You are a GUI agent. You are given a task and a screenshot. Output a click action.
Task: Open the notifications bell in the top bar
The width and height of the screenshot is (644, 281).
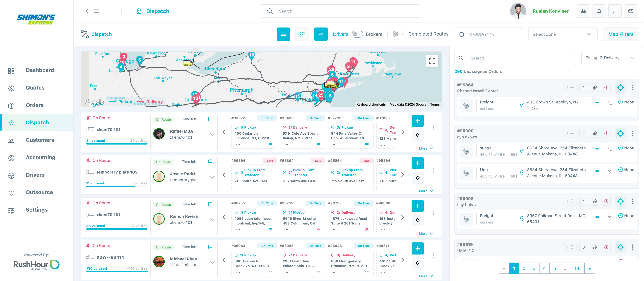tap(599, 11)
